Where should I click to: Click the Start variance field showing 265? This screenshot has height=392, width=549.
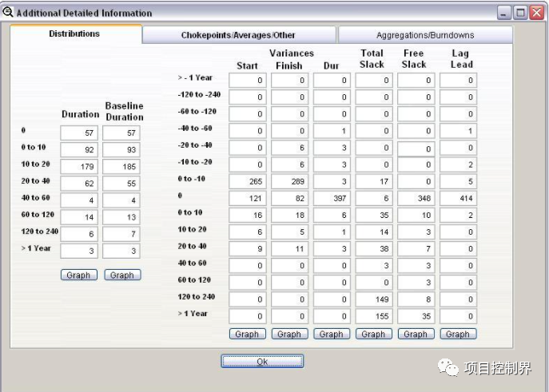248,181
